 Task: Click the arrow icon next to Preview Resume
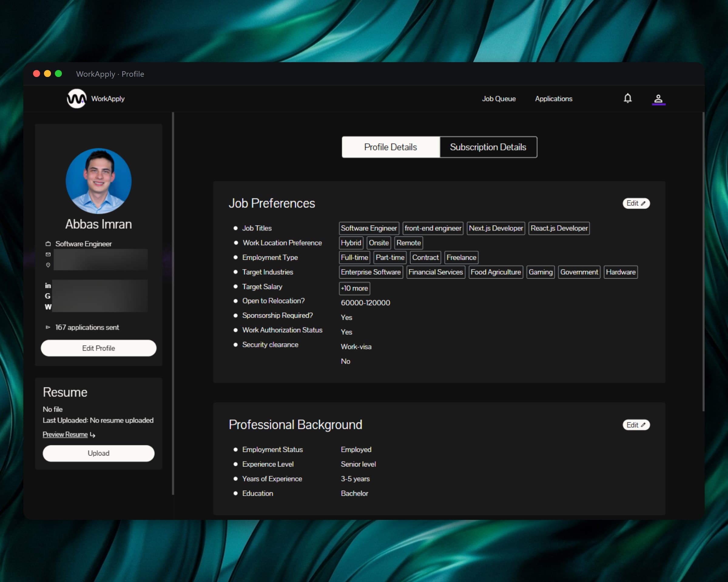[x=93, y=435]
